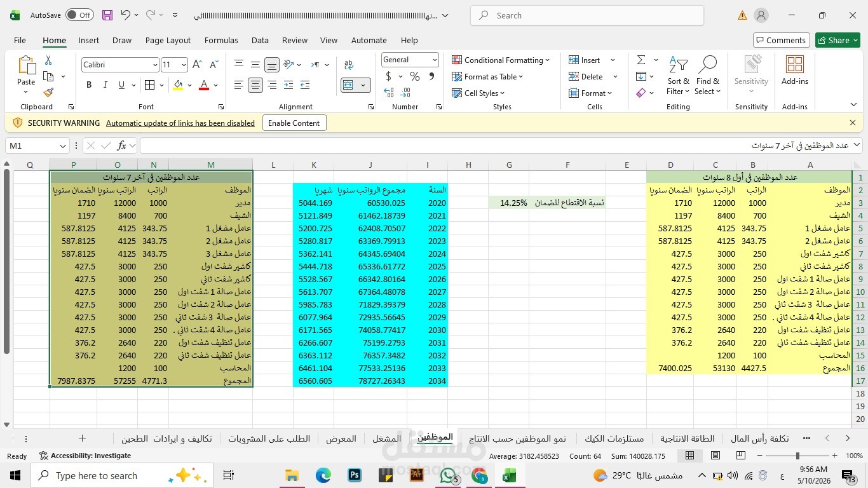The width and height of the screenshot is (868, 488).
Task: Apply Accounting dollar number format
Action: click(388, 76)
